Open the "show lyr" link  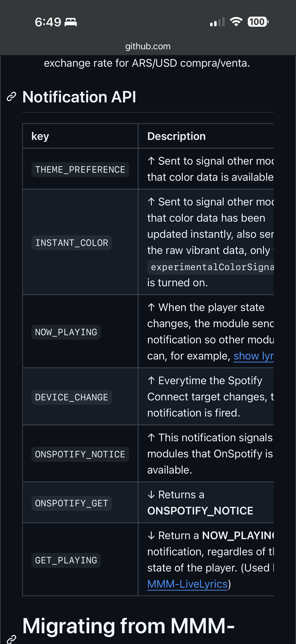tap(253, 356)
